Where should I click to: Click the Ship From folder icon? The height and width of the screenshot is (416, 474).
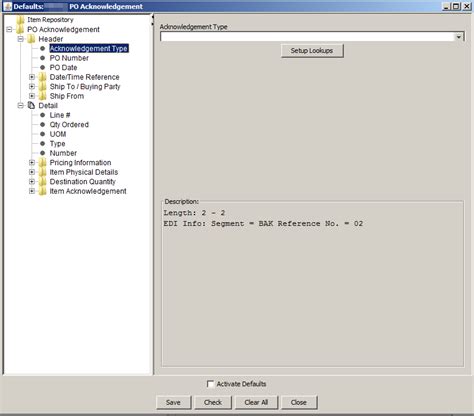click(x=43, y=96)
